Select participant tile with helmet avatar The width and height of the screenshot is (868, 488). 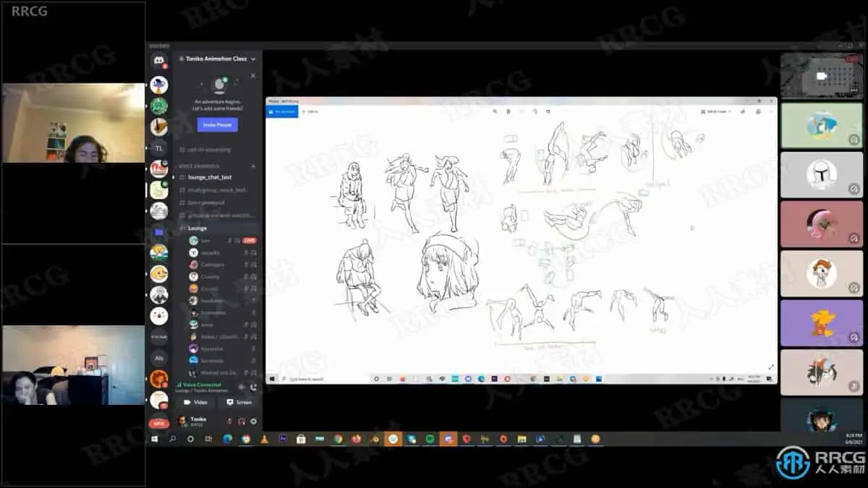click(822, 175)
